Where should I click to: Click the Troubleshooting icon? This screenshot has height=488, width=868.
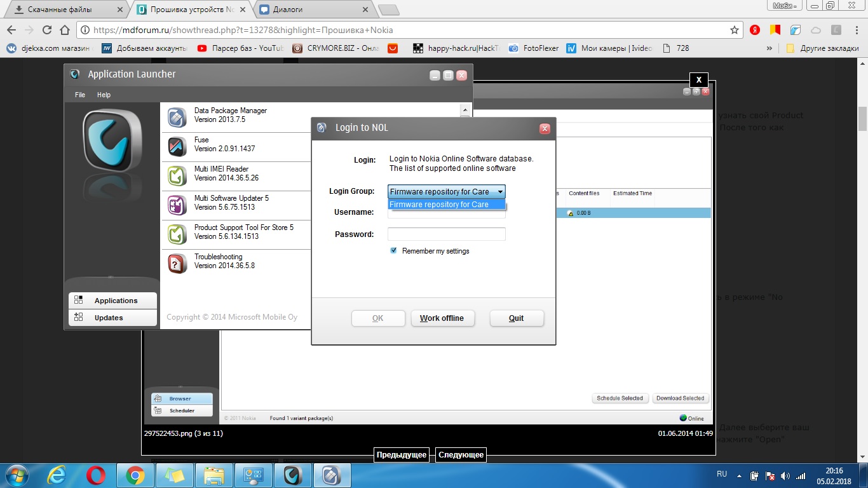pyautogui.click(x=177, y=264)
